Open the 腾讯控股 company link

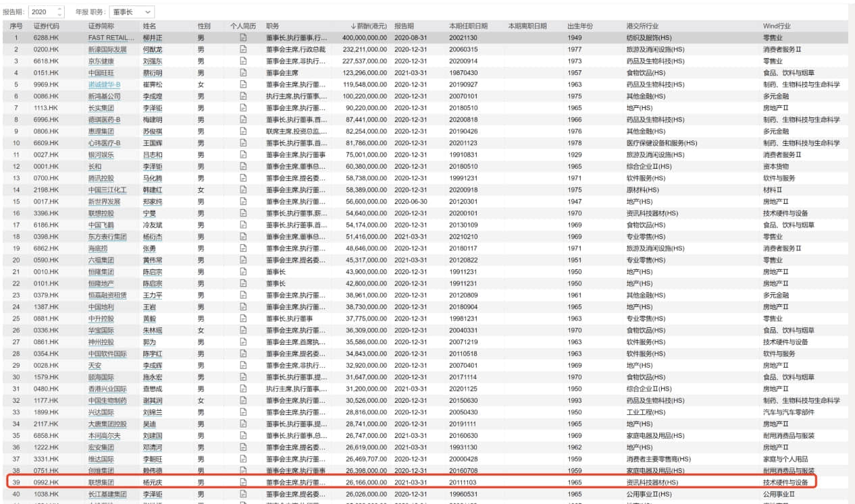pos(101,178)
